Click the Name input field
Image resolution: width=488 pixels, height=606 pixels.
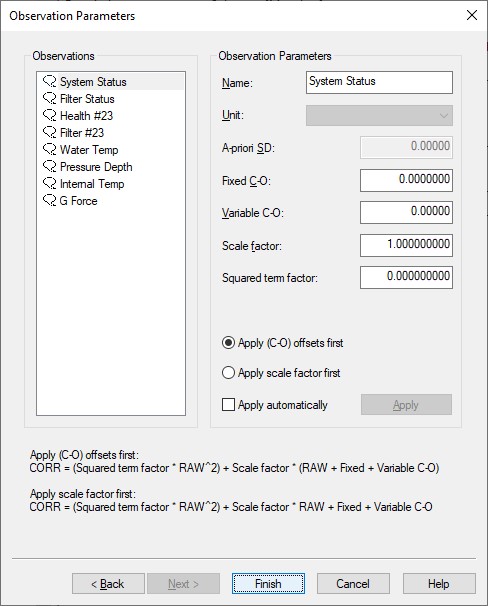pyautogui.click(x=379, y=82)
